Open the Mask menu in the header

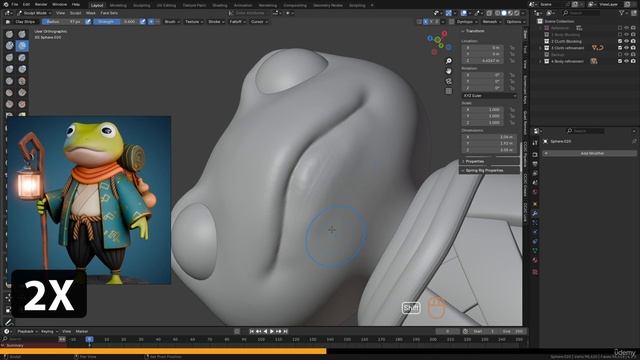click(91, 13)
